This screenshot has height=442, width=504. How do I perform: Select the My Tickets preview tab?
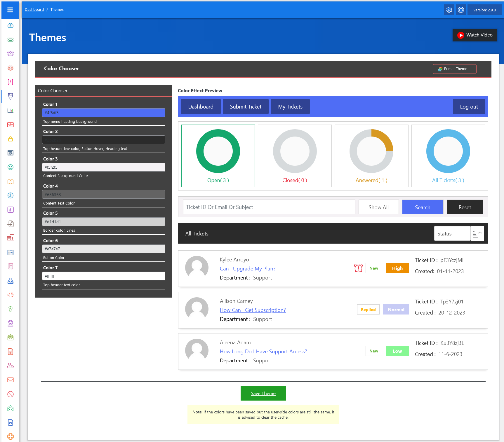(x=290, y=107)
